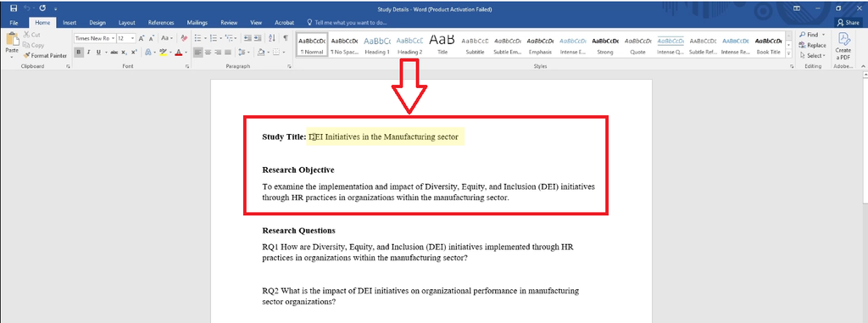This screenshot has height=323, width=868.
Task: Click in the Tell me what you want search box
Action: pyautogui.click(x=347, y=23)
